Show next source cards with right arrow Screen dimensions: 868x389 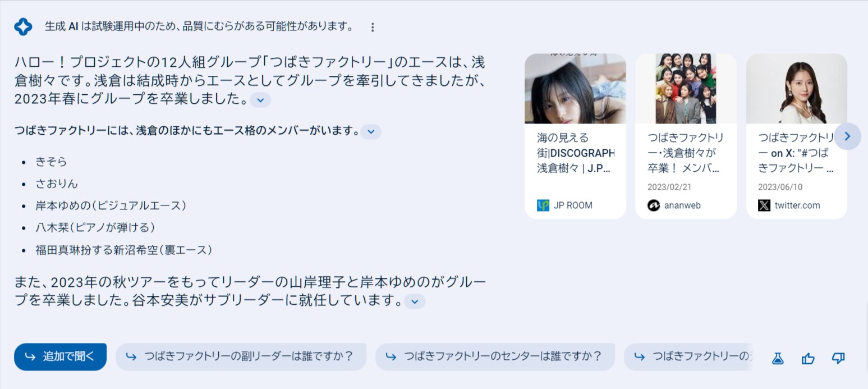(847, 136)
